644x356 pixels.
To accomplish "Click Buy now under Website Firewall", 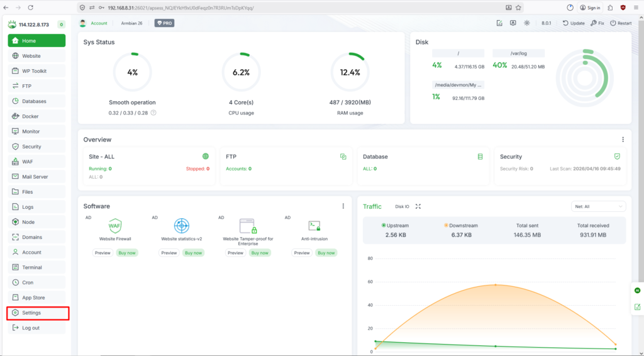I will point(128,253).
